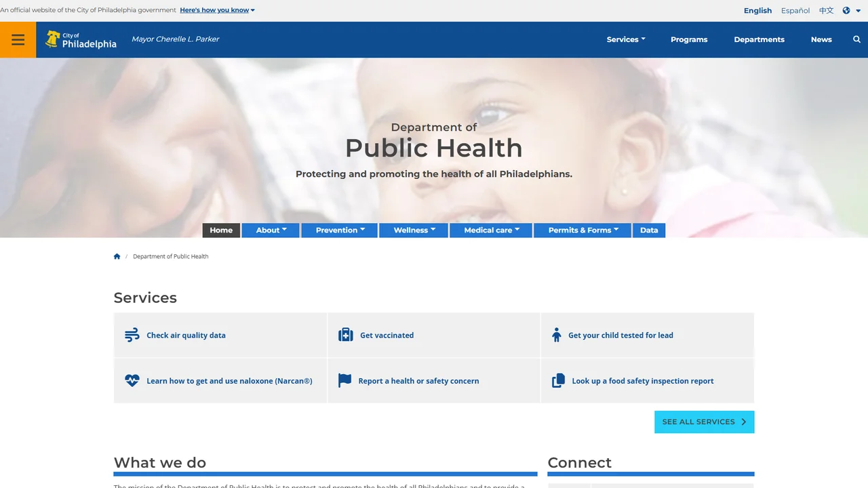868x488 pixels.
Task: Click the wind icon for air quality
Action: click(x=132, y=335)
